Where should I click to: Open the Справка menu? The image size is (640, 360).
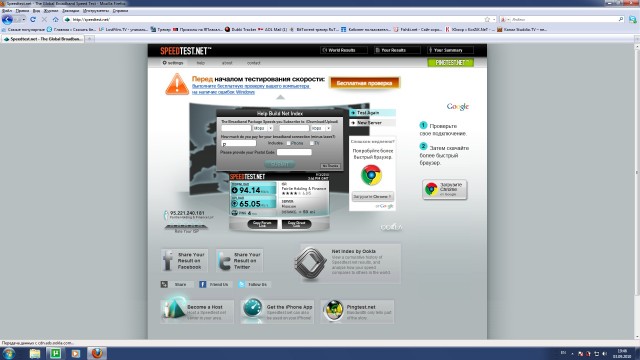(x=120, y=11)
